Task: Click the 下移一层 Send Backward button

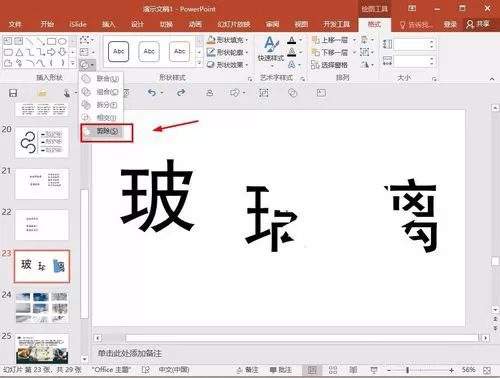Action: coord(330,52)
